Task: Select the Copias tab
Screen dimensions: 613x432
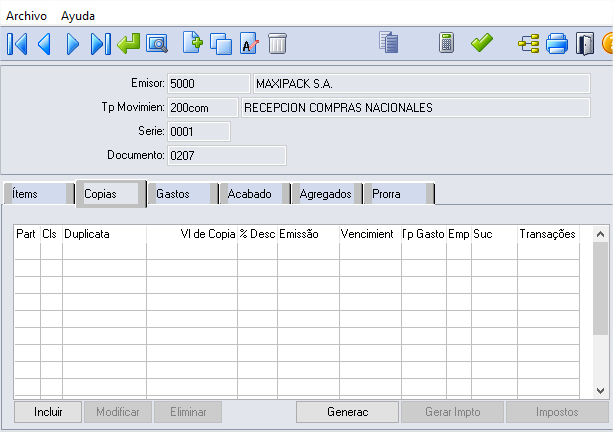Action: click(x=111, y=194)
